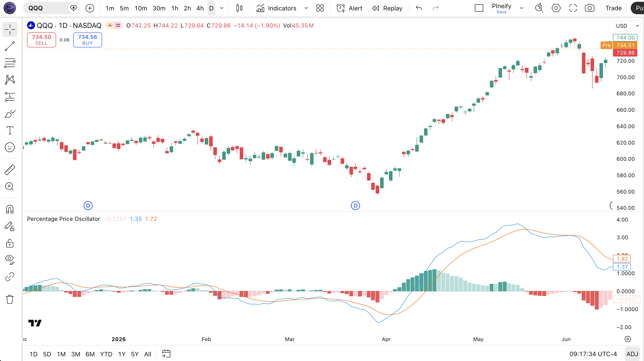
Task: Open indicator templates grid icon
Action: pos(320,8)
